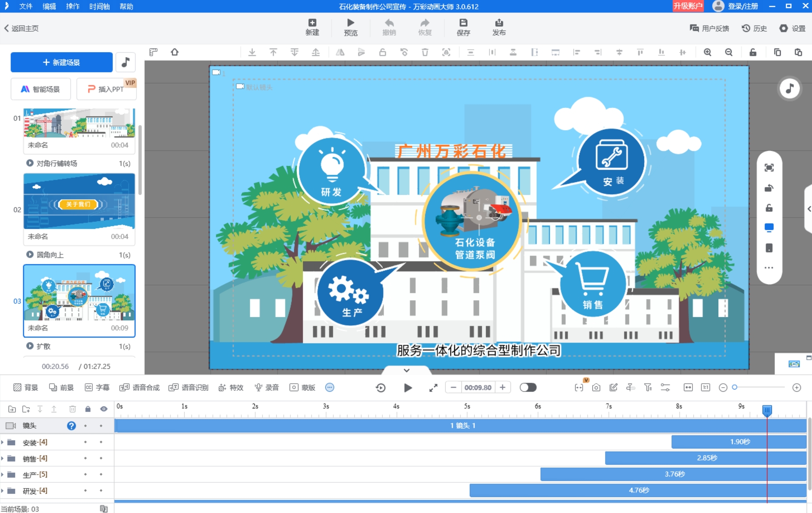The height and width of the screenshot is (513, 812).
Task: Click the camera snapshot icon in timeline toolbar
Action: click(x=596, y=388)
